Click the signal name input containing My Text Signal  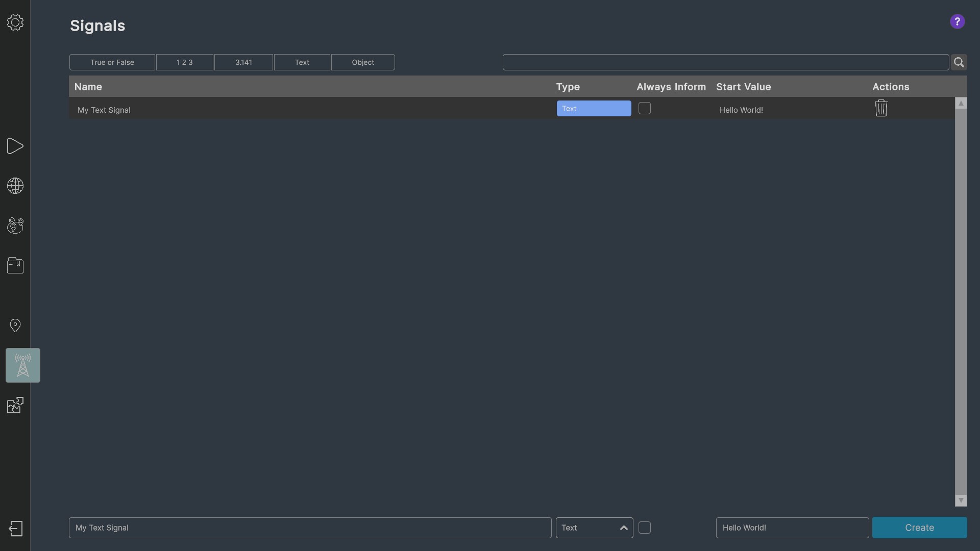pos(310,528)
